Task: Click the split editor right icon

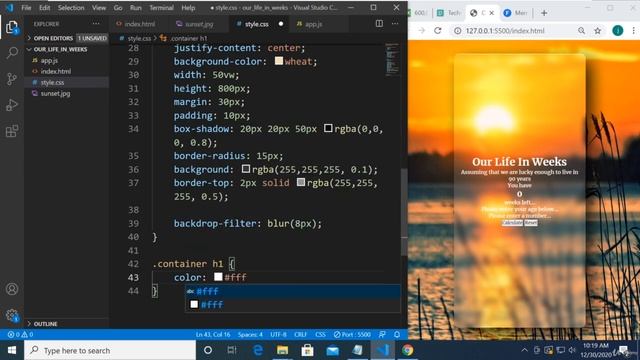Action: coord(379,24)
